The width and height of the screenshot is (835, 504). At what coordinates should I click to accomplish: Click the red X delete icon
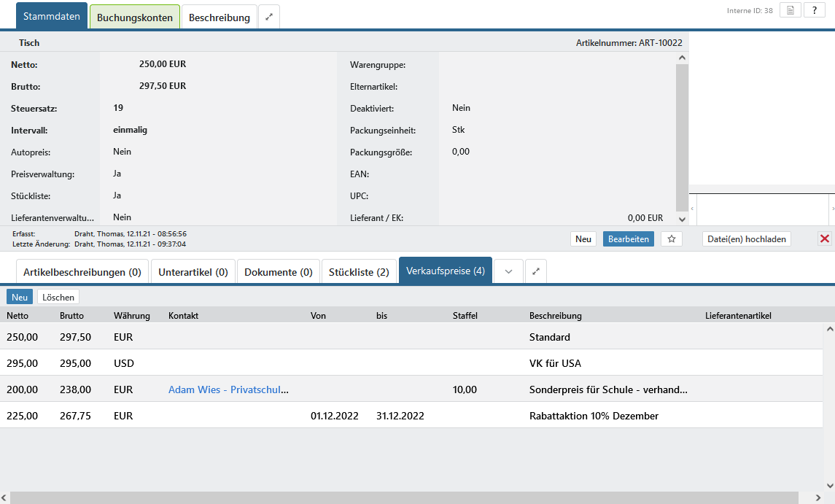click(825, 239)
